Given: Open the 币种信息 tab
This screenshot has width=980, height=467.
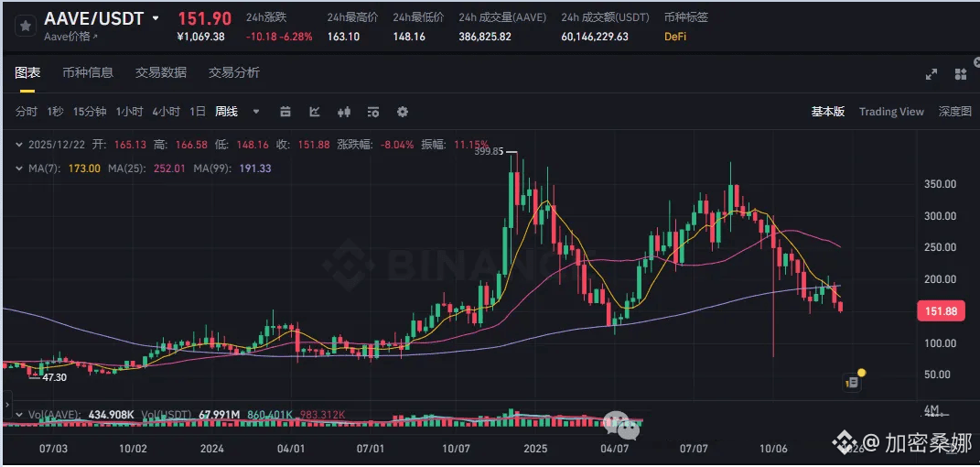Looking at the screenshot, I should pyautogui.click(x=88, y=72).
